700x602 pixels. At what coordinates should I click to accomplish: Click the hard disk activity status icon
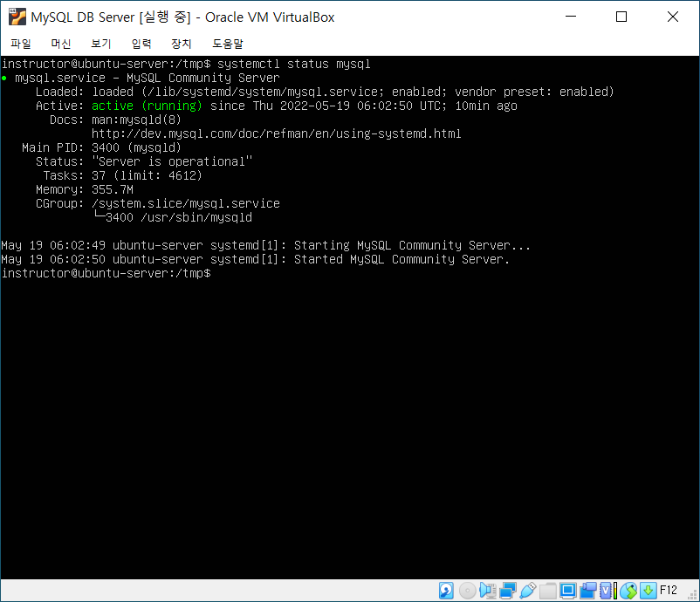point(446,591)
